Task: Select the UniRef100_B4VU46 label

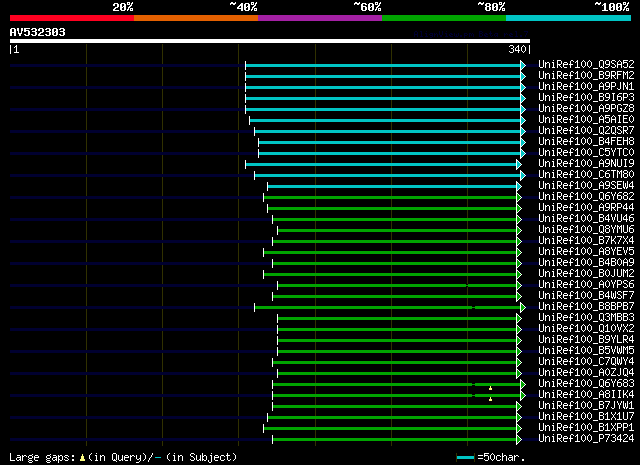Action: [x=586, y=219]
